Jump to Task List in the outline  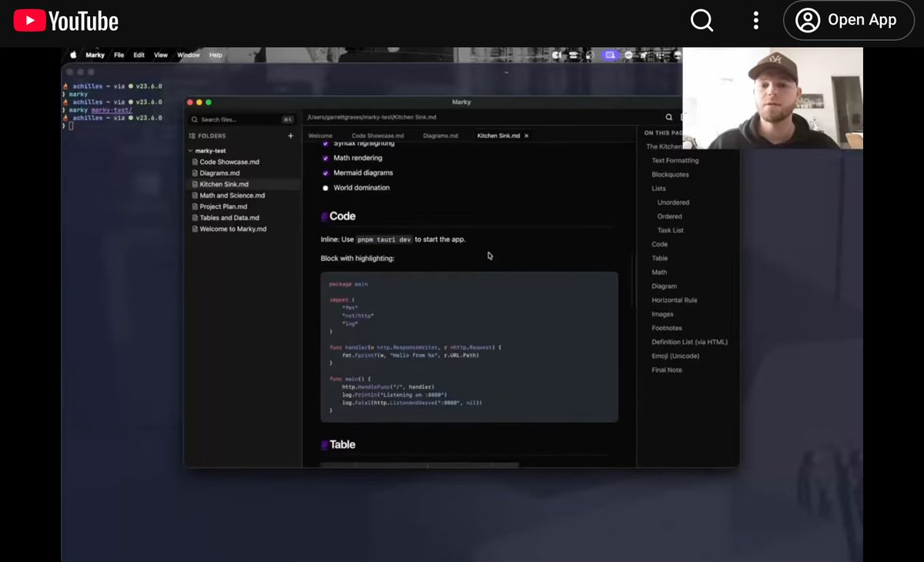click(x=671, y=230)
